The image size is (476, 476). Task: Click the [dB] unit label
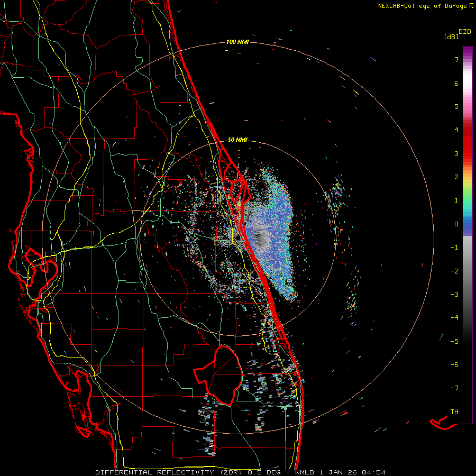pyautogui.click(x=451, y=36)
